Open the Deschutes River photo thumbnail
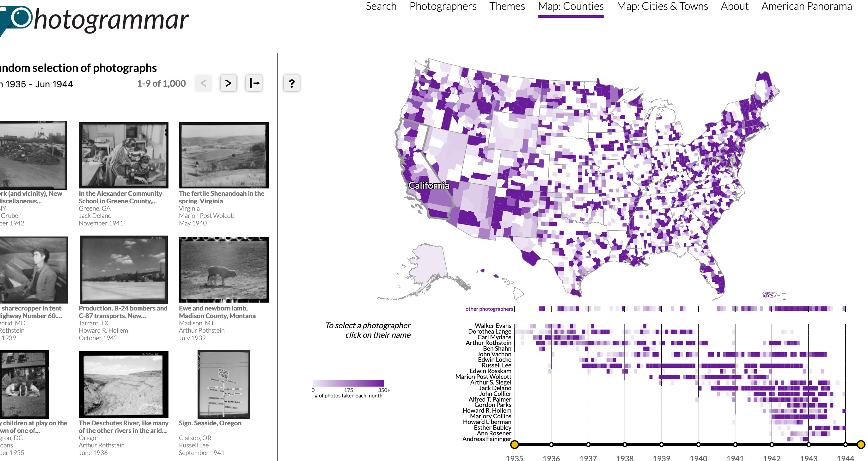Screen dimensions: 868x461 (x=123, y=384)
